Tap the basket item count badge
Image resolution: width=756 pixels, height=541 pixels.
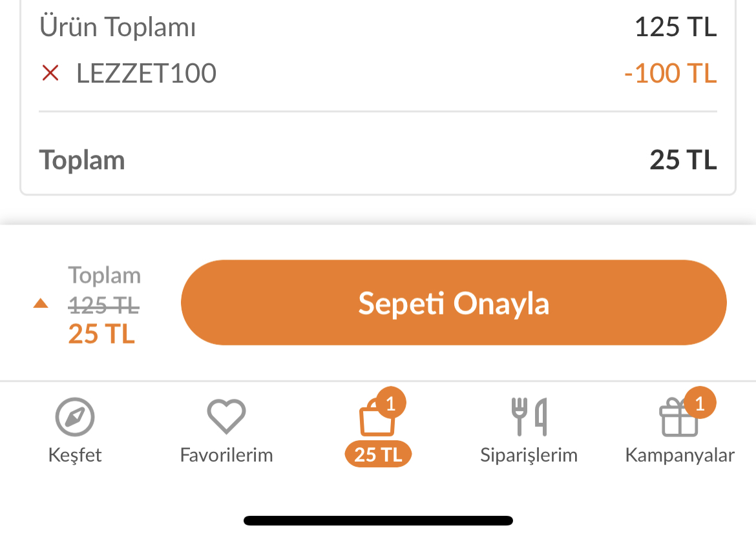click(x=390, y=403)
